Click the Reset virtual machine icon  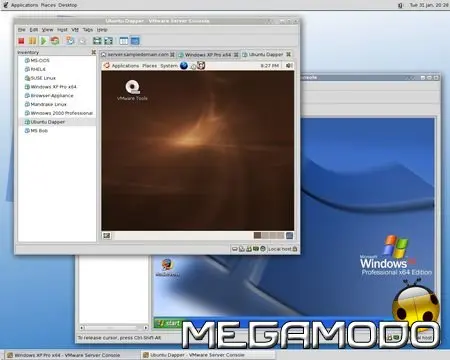[x=55, y=41]
